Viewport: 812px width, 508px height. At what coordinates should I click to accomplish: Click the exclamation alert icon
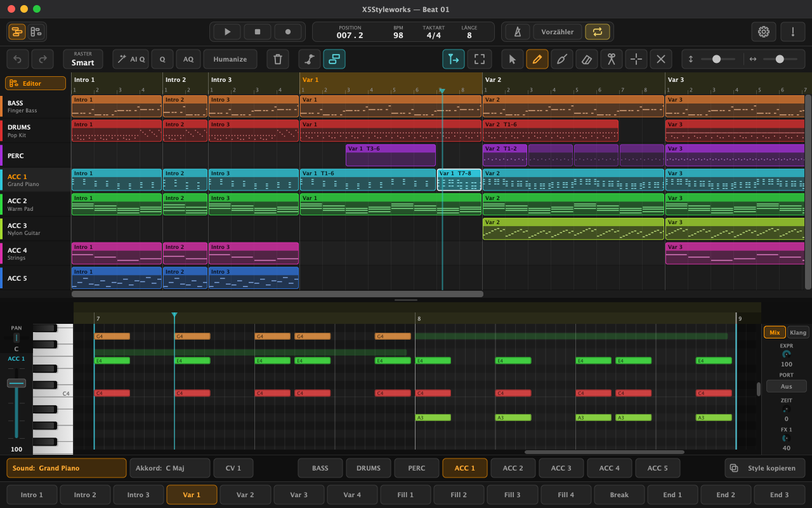tap(793, 32)
